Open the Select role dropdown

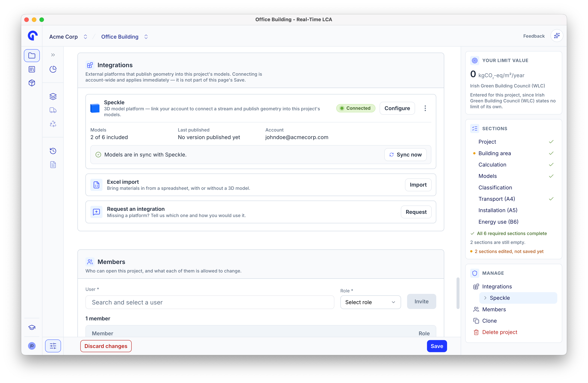pyautogui.click(x=370, y=302)
